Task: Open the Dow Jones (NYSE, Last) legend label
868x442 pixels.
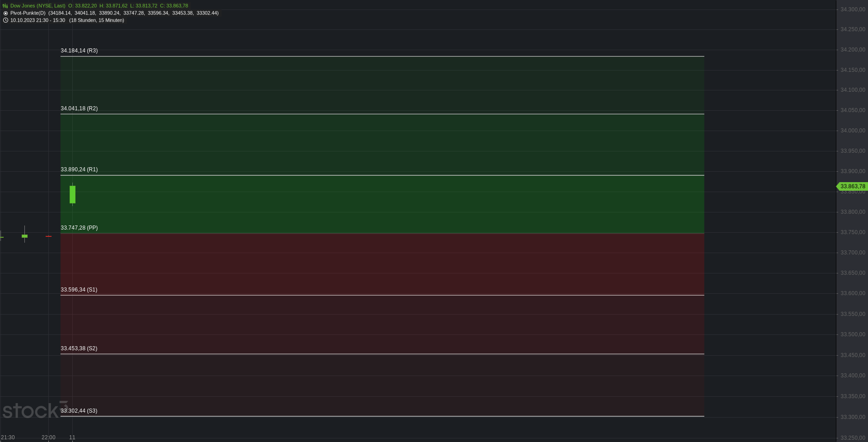Action: (x=38, y=6)
